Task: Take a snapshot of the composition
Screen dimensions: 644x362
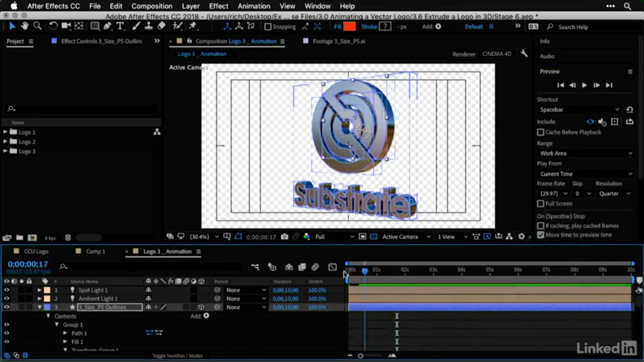Action: (x=284, y=237)
